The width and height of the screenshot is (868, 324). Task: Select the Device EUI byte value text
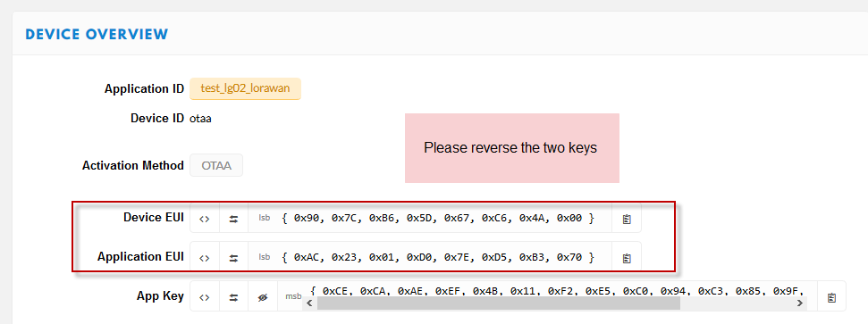click(438, 219)
